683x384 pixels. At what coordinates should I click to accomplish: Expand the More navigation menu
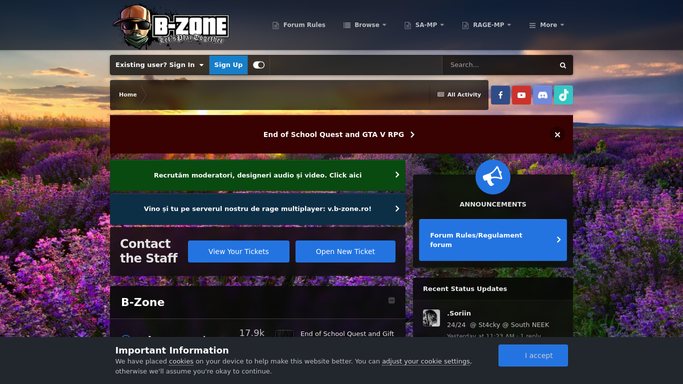(x=546, y=25)
